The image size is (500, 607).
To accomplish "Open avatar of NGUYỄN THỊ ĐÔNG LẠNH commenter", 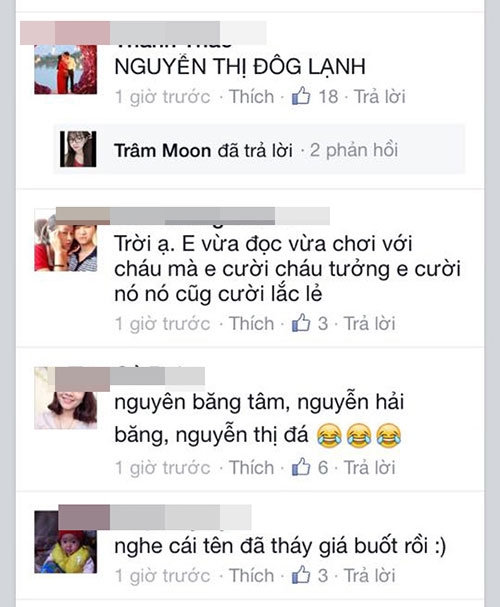I will pos(65,69).
